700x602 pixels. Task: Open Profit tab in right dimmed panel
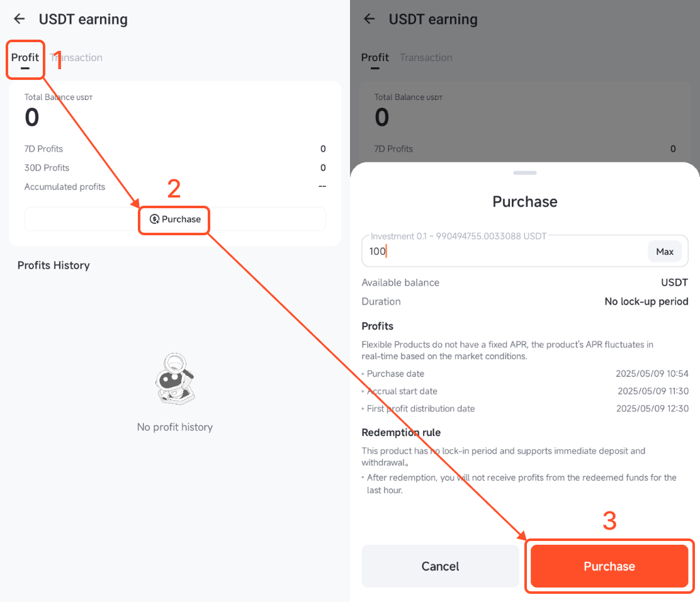click(375, 58)
